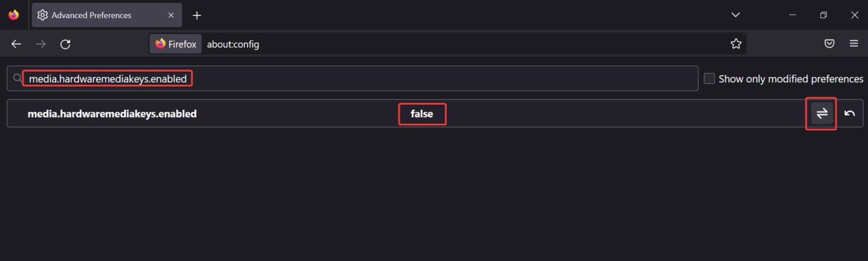
Task: Expand the list all tabs dropdown
Action: (x=735, y=15)
